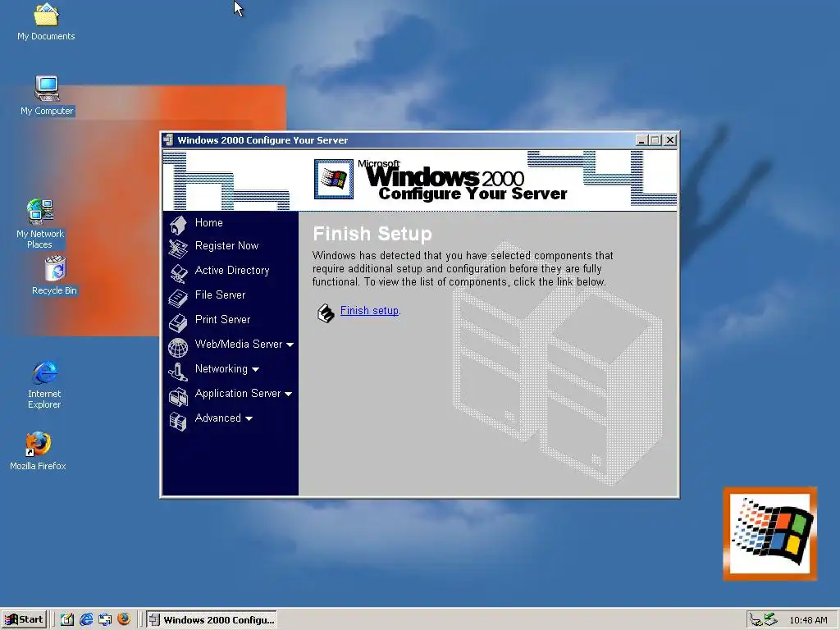Click the green arrow system tray icon
This screenshot has height=630, width=840.
[x=770, y=619]
